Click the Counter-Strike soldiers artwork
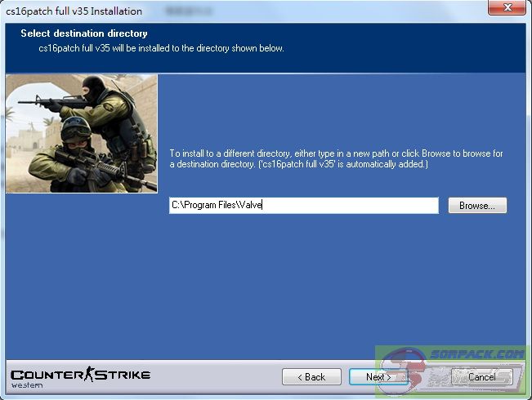Viewport: 532px width, 400px height. click(81, 134)
